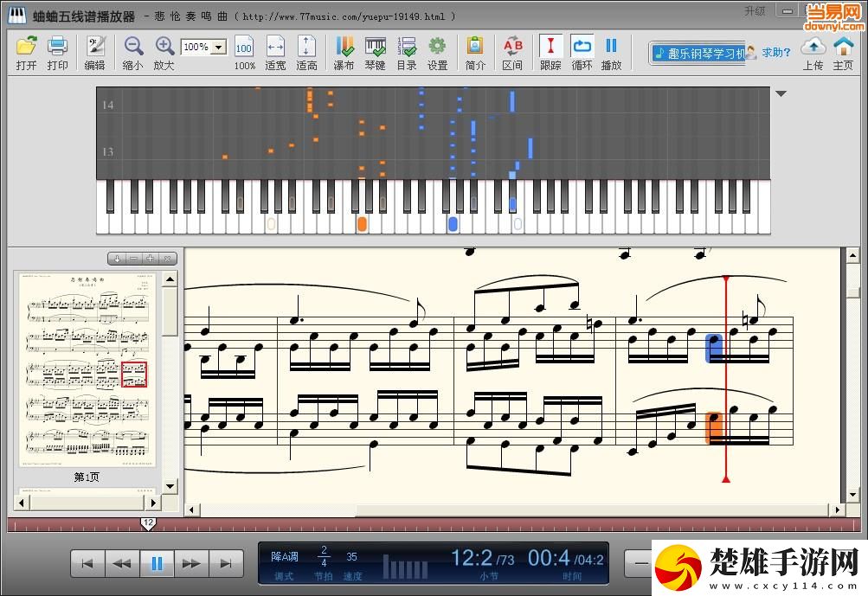
Task: Click the tempo value 35
Action: (352, 556)
